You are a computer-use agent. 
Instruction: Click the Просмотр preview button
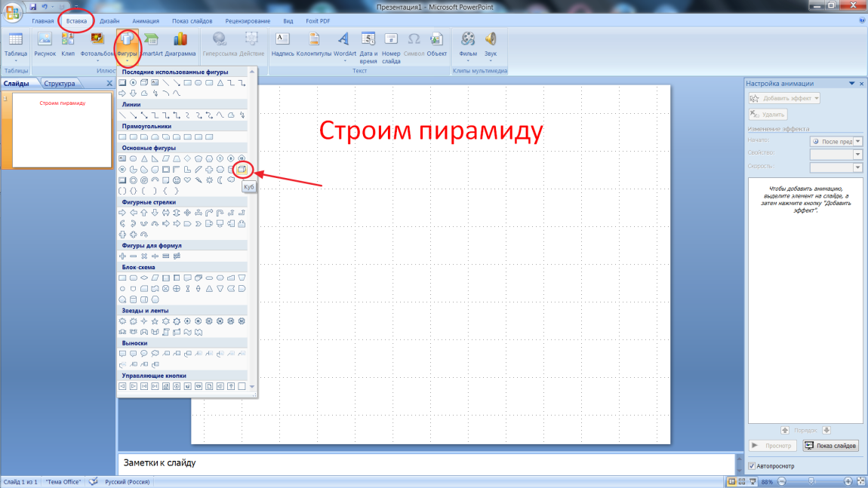(773, 446)
